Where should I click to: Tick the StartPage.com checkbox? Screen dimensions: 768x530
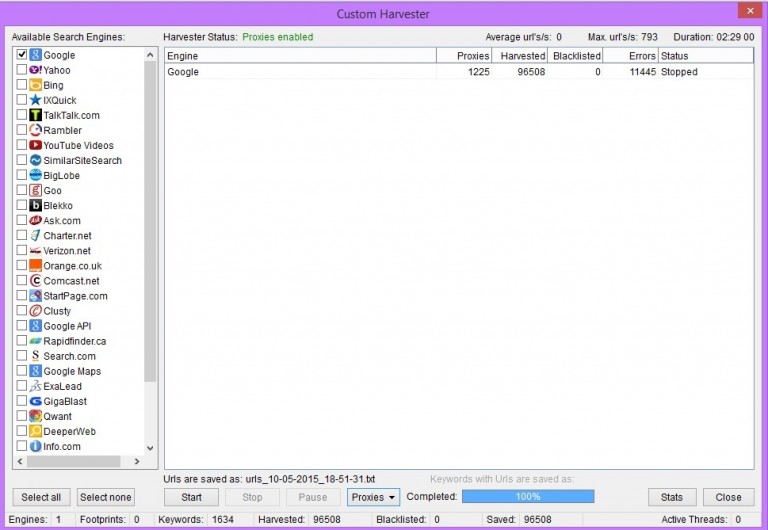click(22, 296)
